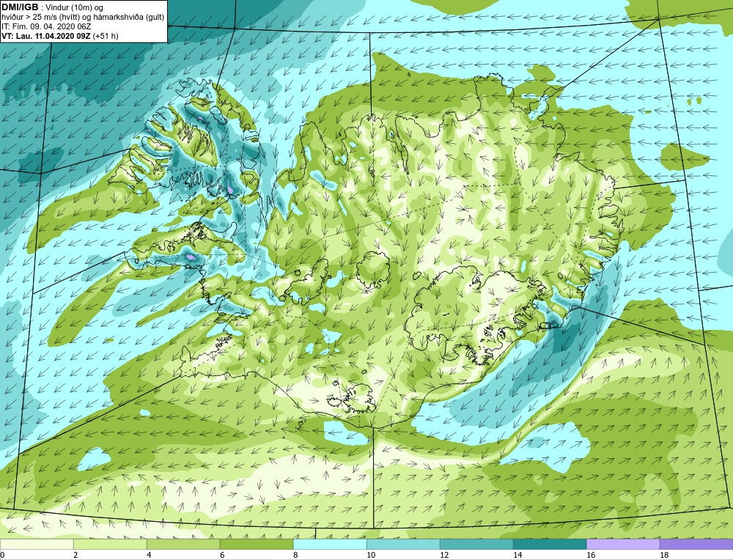The width and height of the screenshot is (733, 560).
Task: Click the legend scale label '0'
Action: click(x=3, y=555)
